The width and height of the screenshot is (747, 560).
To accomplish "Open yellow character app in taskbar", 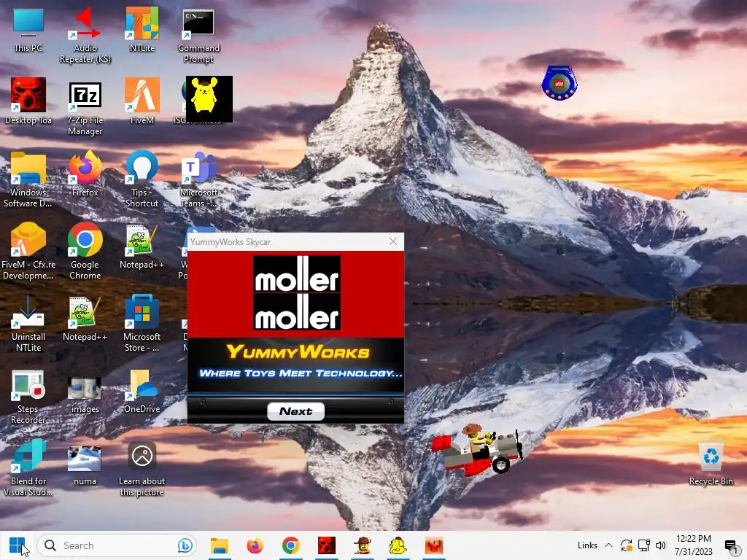I will 398,545.
